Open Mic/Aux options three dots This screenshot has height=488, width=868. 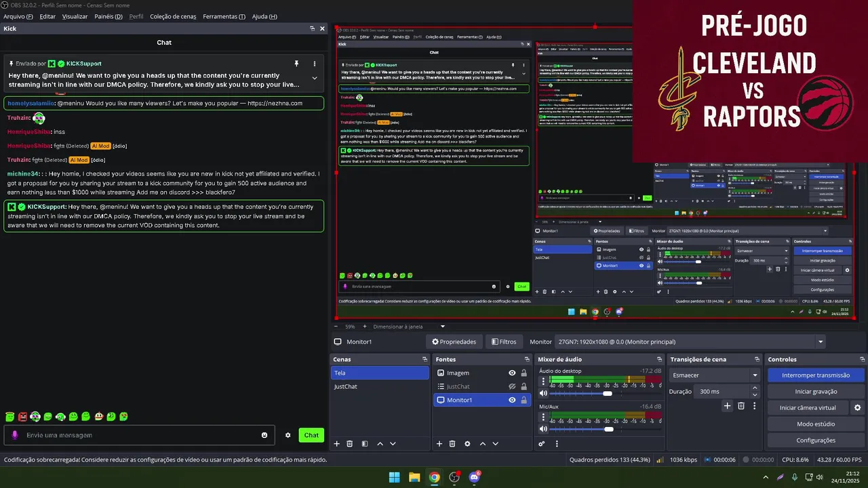click(x=543, y=418)
